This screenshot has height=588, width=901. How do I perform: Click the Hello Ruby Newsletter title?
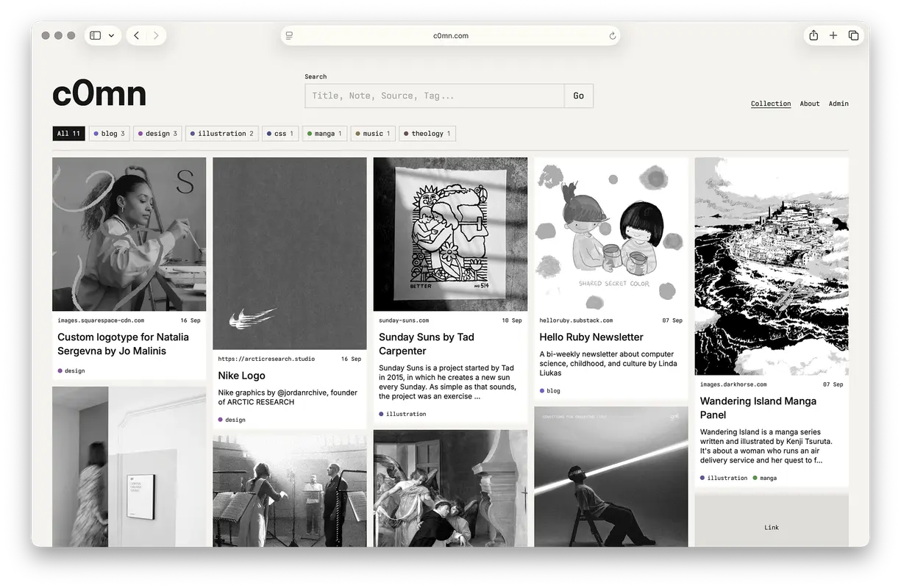tap(591, 337)
